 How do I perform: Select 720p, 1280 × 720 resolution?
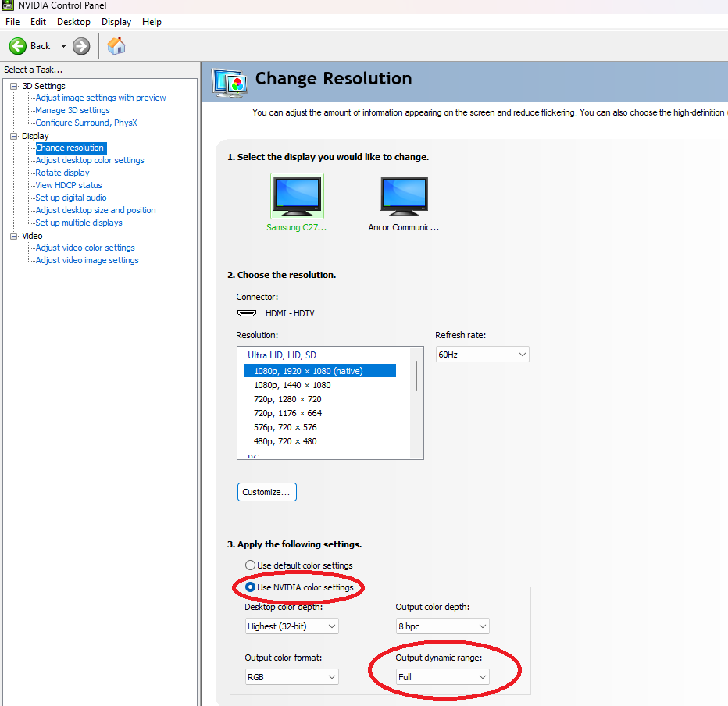tap(287, 399)
